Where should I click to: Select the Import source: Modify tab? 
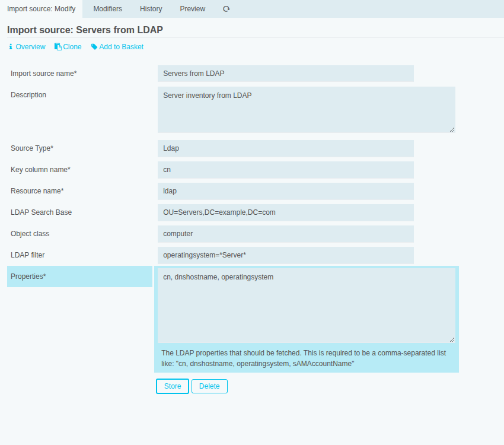click(x=41, y=9)
